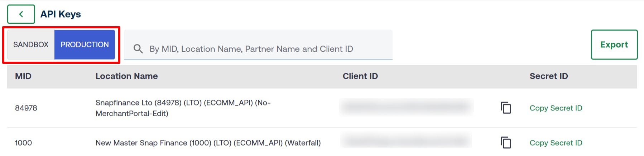Click the blurred Client ID in 1000 row

click(x=406, y=141)
